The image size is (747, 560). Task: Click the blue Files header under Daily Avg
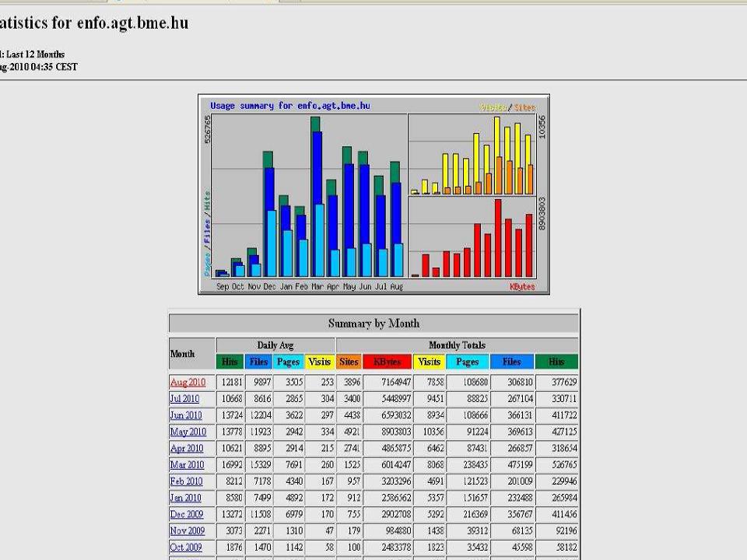pos(258,362)
